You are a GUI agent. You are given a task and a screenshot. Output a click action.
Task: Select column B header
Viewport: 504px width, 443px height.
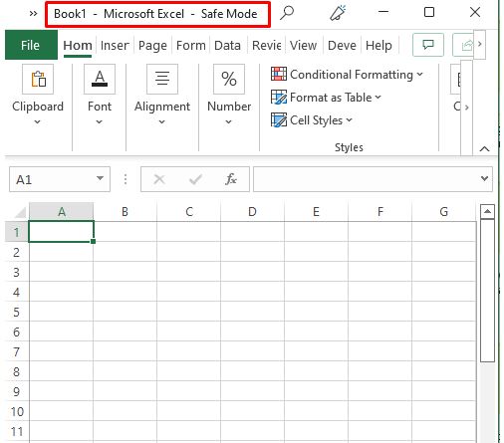[125, 212]
